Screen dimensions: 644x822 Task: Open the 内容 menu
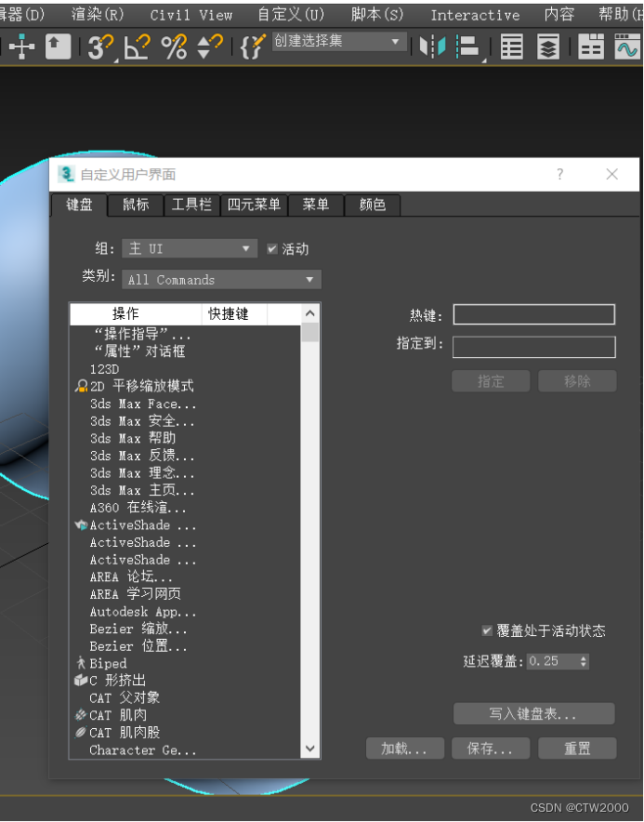pyautogui.click(x=559, y=15)
